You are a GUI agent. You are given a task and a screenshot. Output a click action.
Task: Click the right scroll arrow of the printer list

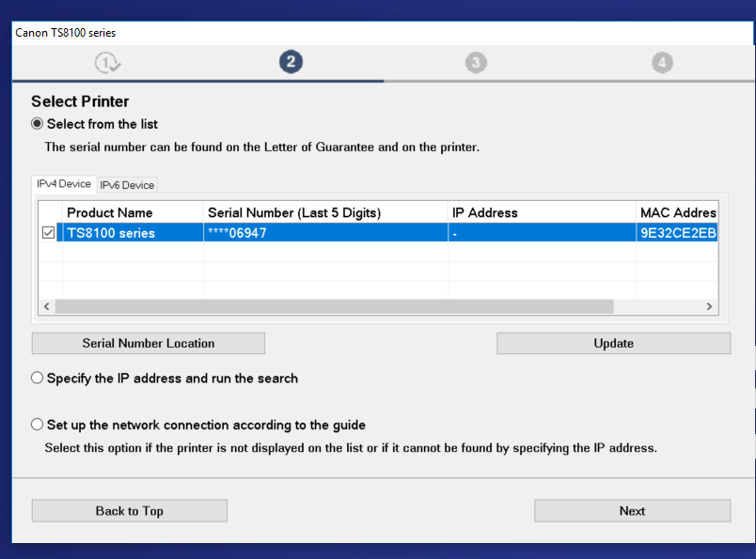click(709, 306)
